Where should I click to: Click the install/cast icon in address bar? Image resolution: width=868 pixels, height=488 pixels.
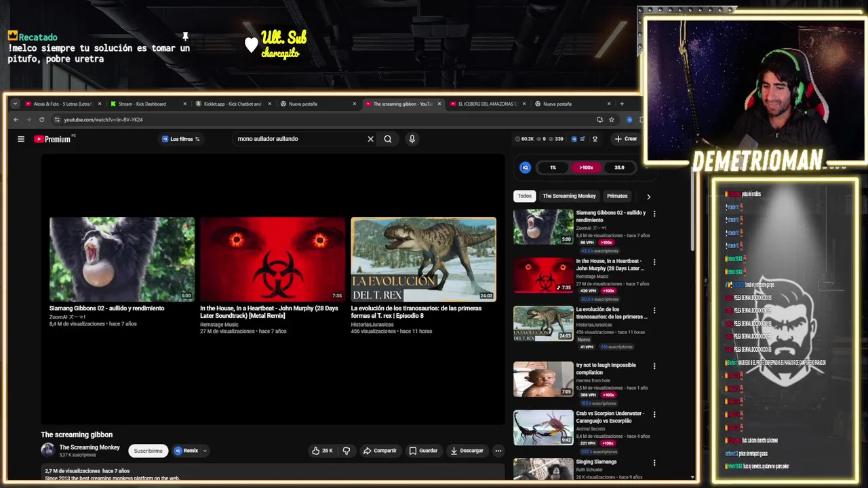(x=599, y=120)
